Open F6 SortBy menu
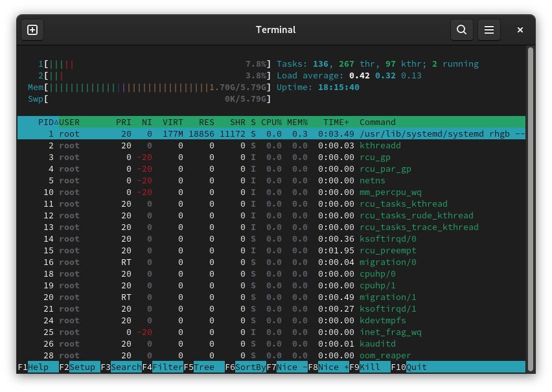 (246, 367)
